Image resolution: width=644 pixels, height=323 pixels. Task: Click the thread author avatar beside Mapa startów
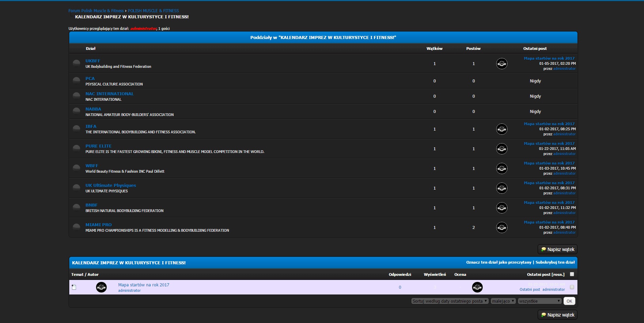click(101, 287)
